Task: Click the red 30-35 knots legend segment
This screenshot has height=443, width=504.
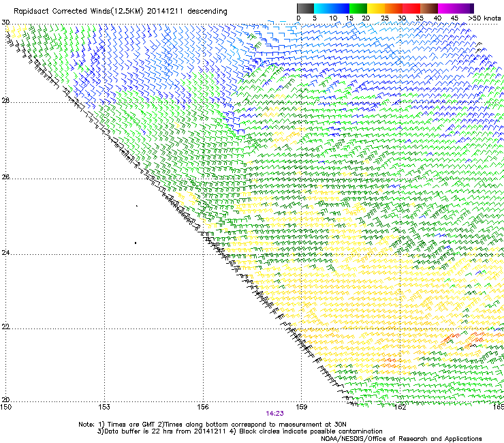Action: [x=411, y=8]
